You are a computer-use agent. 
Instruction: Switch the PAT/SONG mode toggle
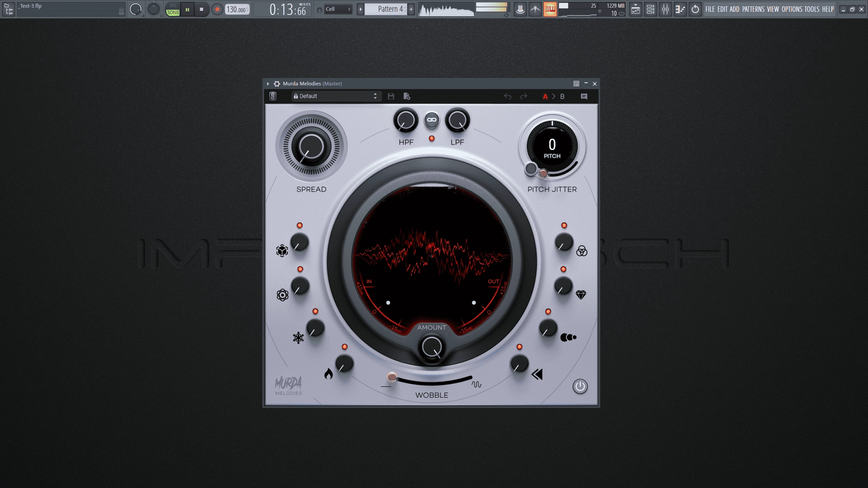tap(173, 9)
